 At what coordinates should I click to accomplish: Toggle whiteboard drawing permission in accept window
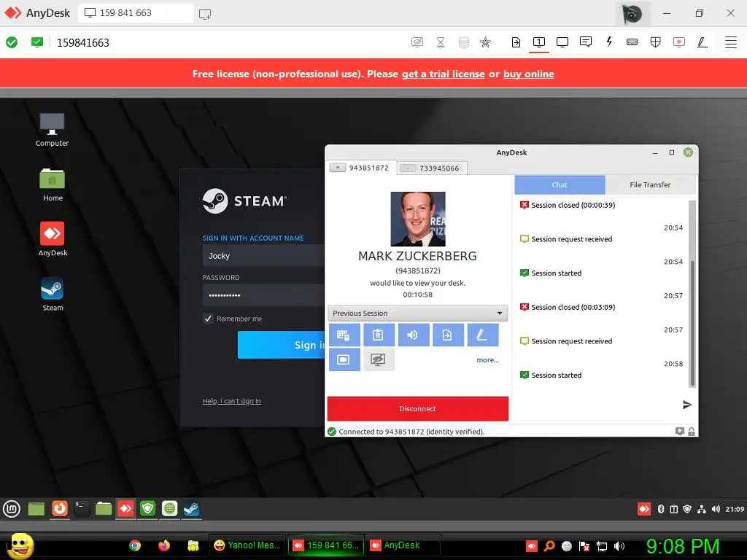483,335
